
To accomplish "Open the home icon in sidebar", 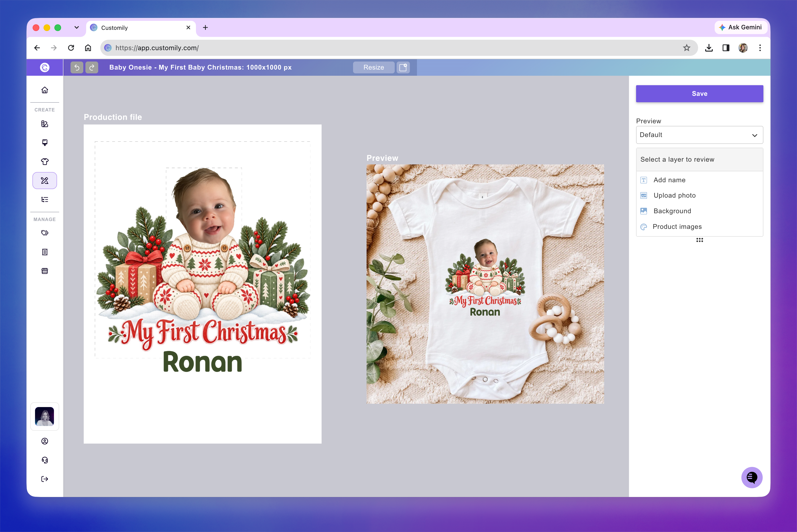I will [45, 90].
